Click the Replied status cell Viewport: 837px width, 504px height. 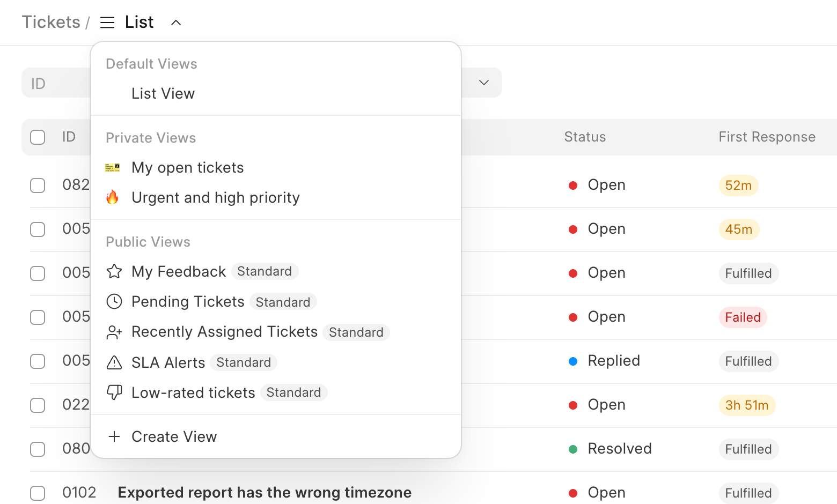tap(604, 361)
